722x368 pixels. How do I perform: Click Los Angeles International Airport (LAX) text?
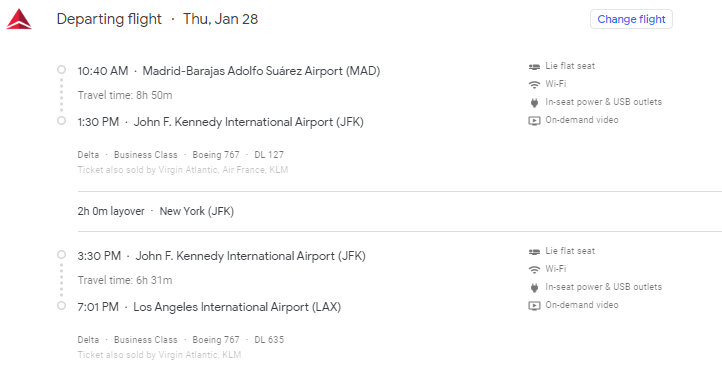237,307
